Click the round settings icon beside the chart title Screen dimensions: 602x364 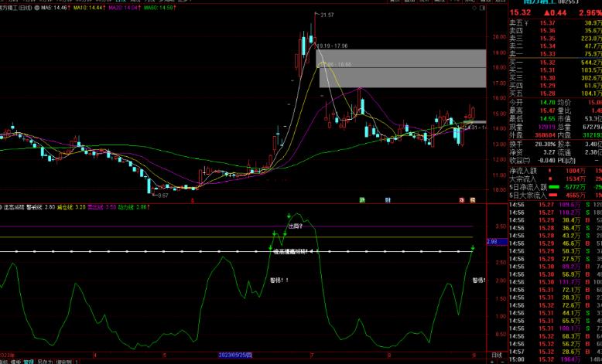pos(37,8)
